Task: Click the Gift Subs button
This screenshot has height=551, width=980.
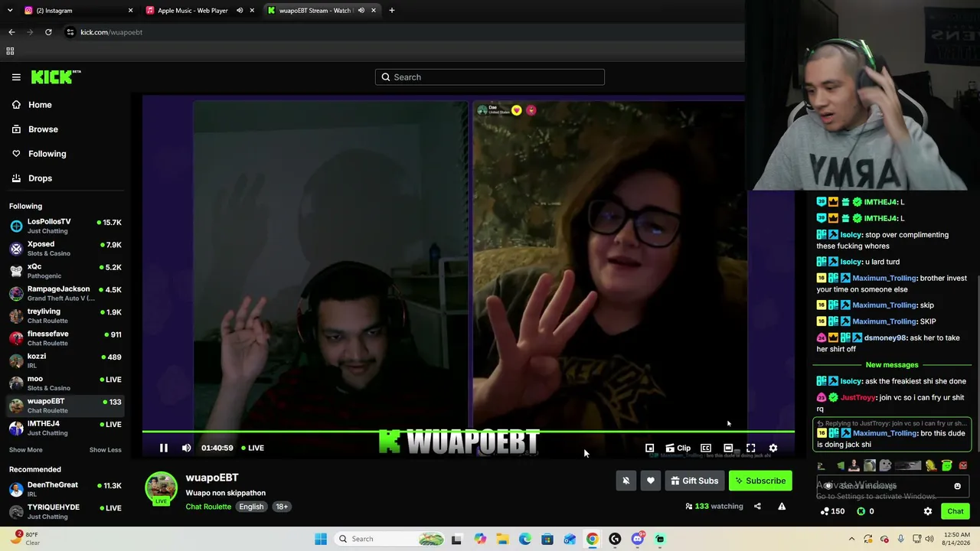Action: (694, 481)
